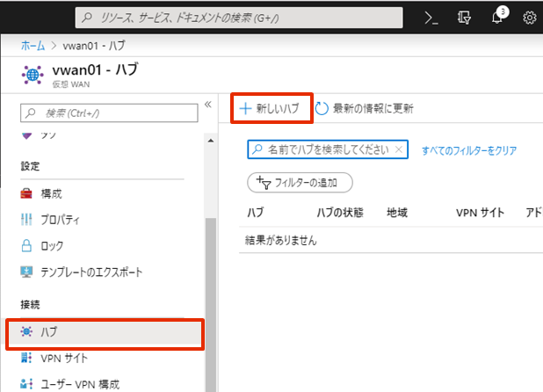Screen dimensions: 543x392
Task: Click the VPN サイト building icon
Action: pos(26,358)
